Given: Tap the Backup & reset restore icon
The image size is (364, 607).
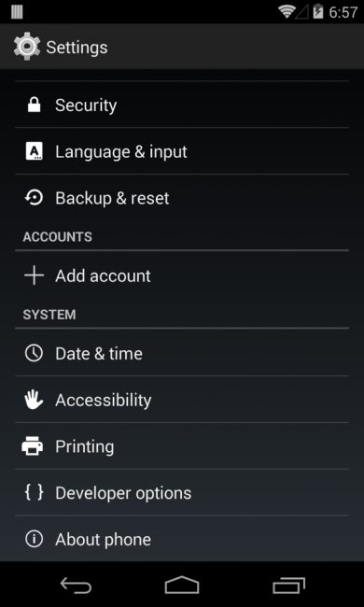Looking at the screenshot, I should click(34, 198).
